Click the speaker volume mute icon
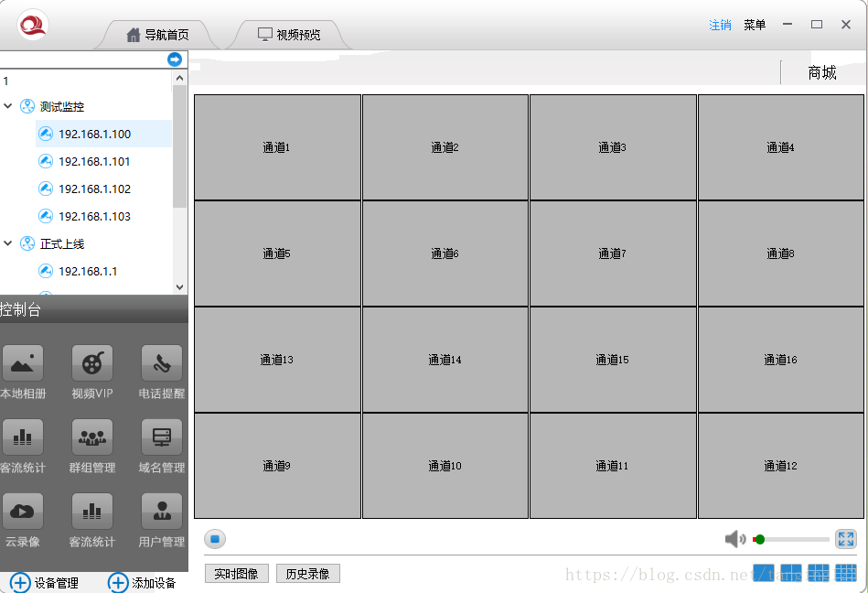 (735, 539)
